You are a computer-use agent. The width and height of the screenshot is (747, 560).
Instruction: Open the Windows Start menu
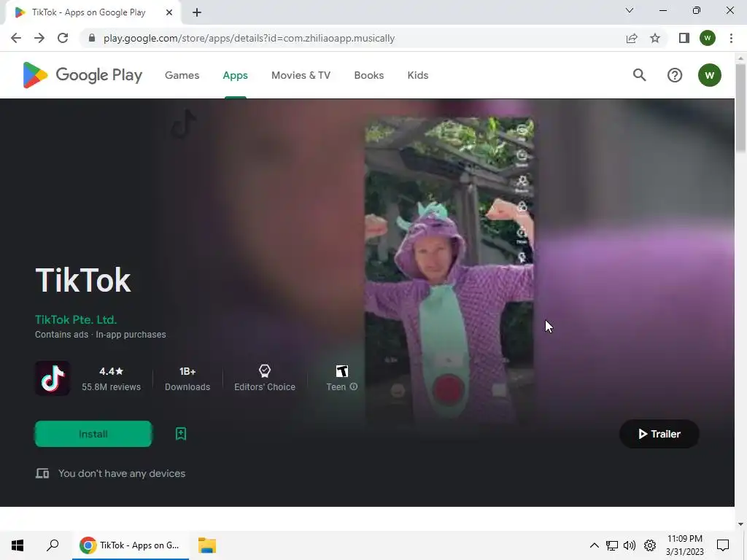[x=18, y=545]
